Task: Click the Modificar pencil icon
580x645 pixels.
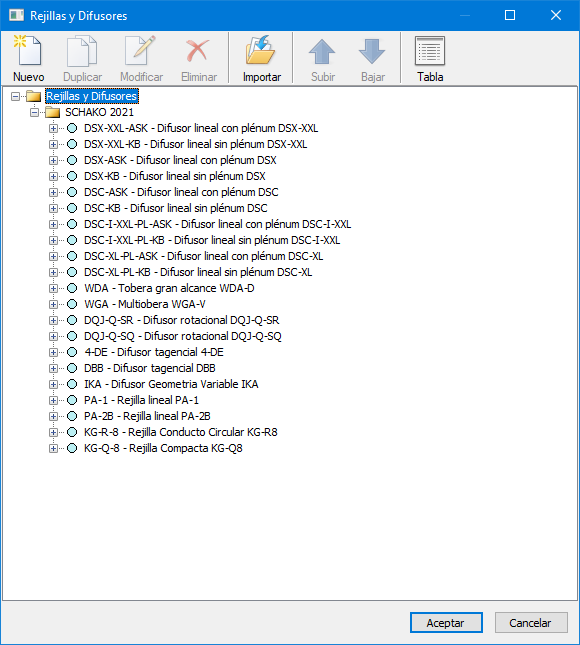Action: [141, 51]
